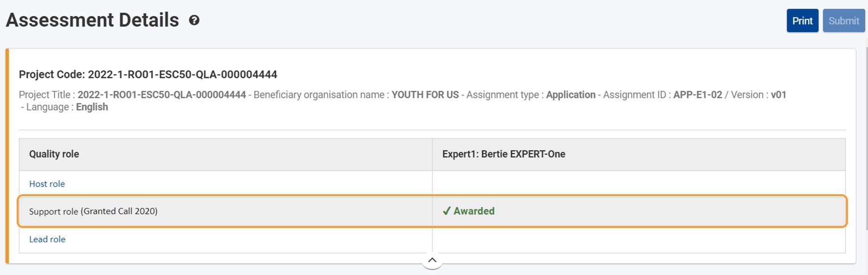The image size is (868, 275).
Task: Open the Lead role link
Action: point(47,239)
